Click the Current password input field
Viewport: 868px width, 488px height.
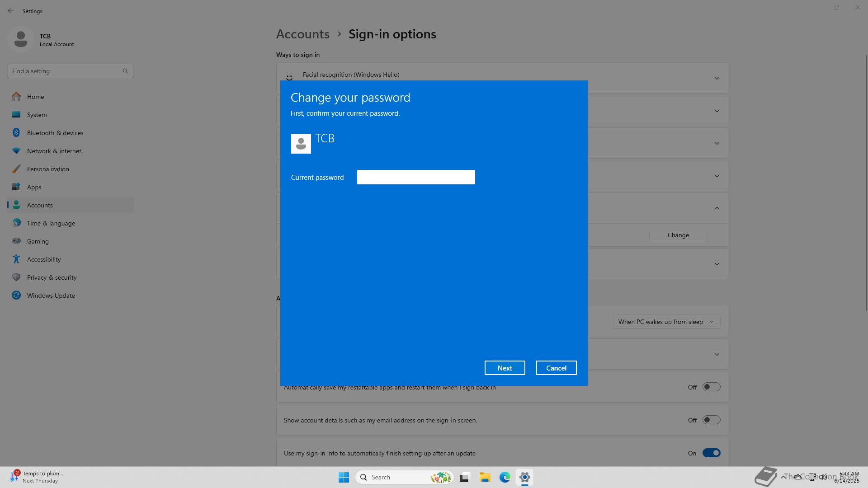tap(415, 177)
